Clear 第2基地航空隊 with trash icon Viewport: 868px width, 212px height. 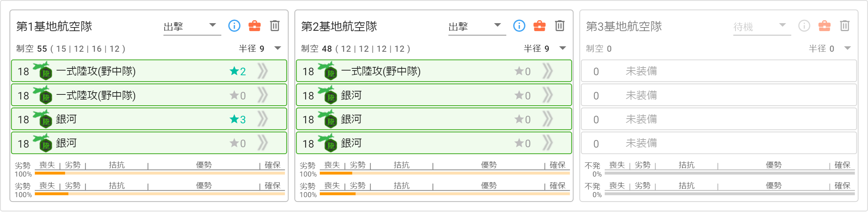pos(560,26)
